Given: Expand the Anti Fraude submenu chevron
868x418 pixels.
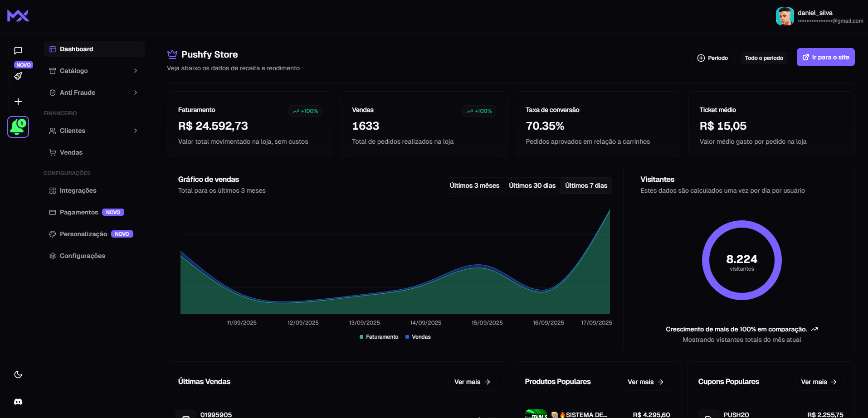Looking at the screenshot, I should point(136,92).
